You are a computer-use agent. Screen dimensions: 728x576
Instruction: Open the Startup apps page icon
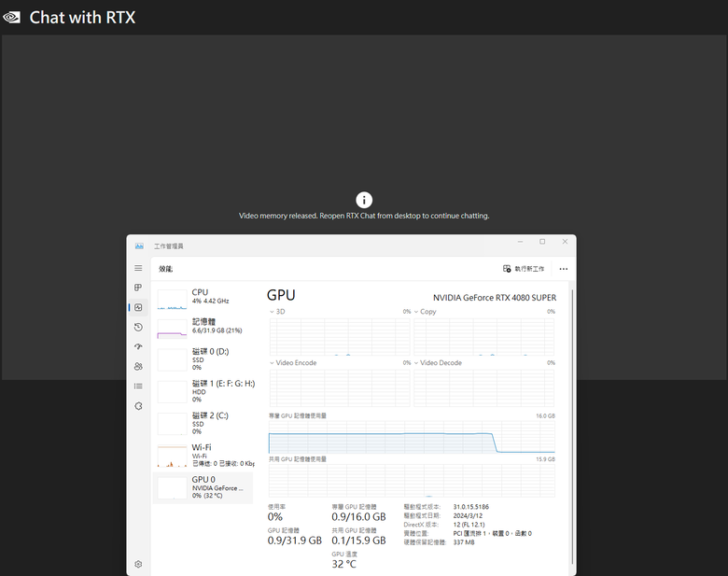click(138, 346)
